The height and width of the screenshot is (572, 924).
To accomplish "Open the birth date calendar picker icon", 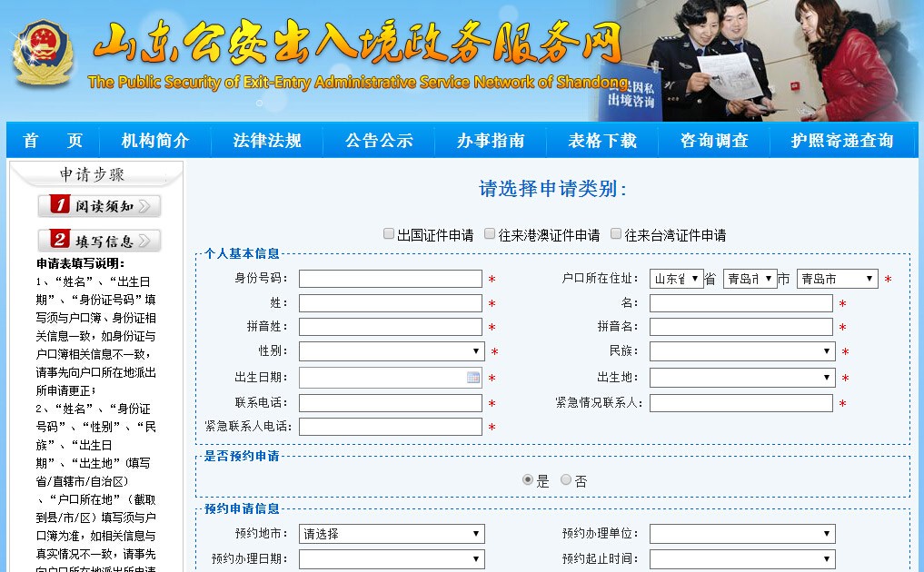I will tap(473, 378).
